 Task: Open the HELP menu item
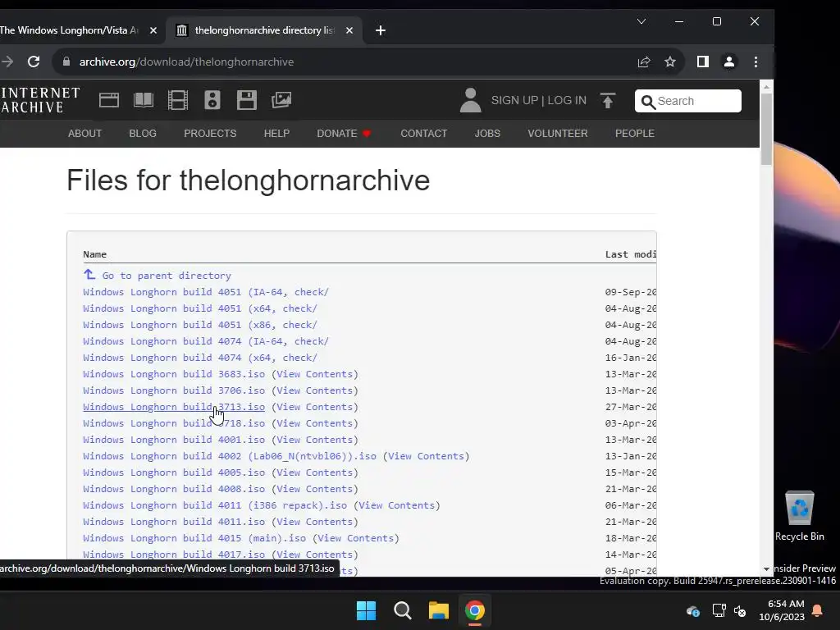(x=276, y=134)
